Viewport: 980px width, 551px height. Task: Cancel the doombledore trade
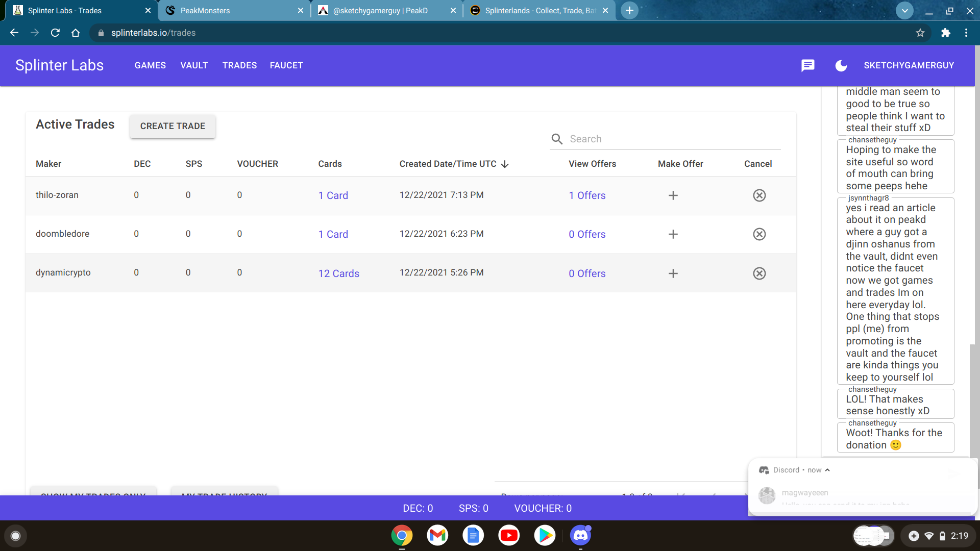[x=759, y=234]
